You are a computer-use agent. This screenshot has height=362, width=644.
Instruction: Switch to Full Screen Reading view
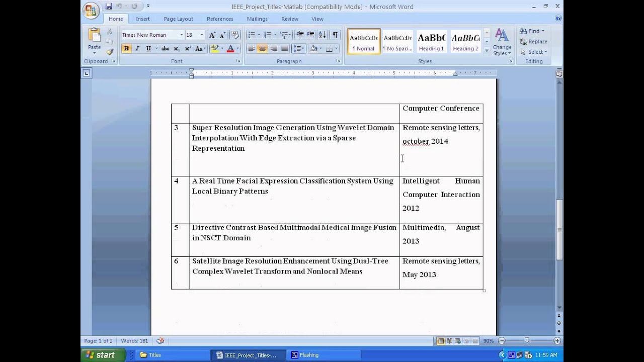click(450, 341)
